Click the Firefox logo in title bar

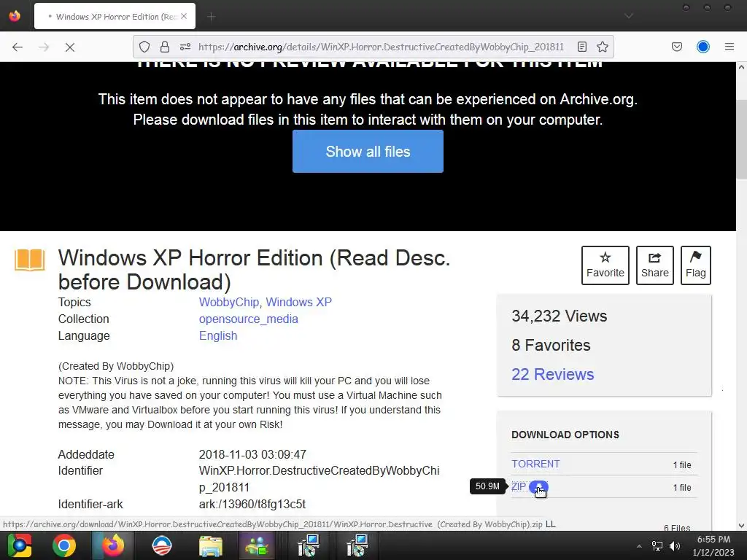[15, 16]
